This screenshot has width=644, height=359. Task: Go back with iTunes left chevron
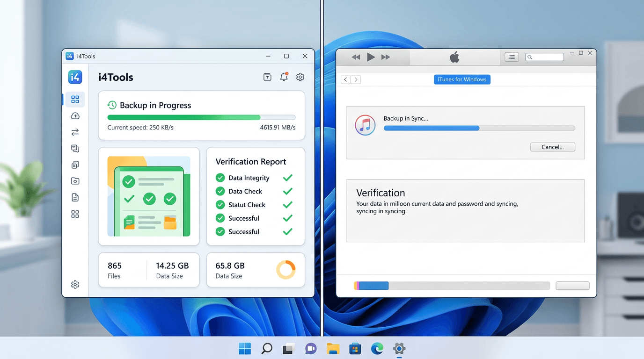(345, 79)
